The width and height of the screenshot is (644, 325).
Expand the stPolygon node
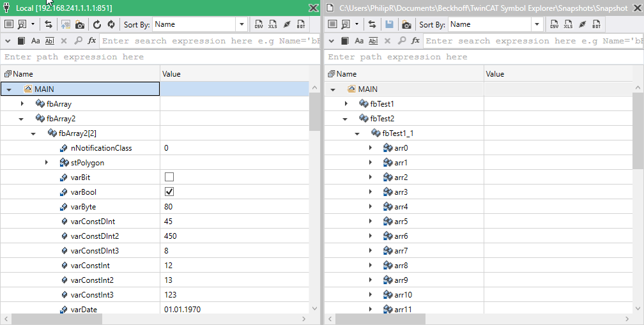click(47, 162)
